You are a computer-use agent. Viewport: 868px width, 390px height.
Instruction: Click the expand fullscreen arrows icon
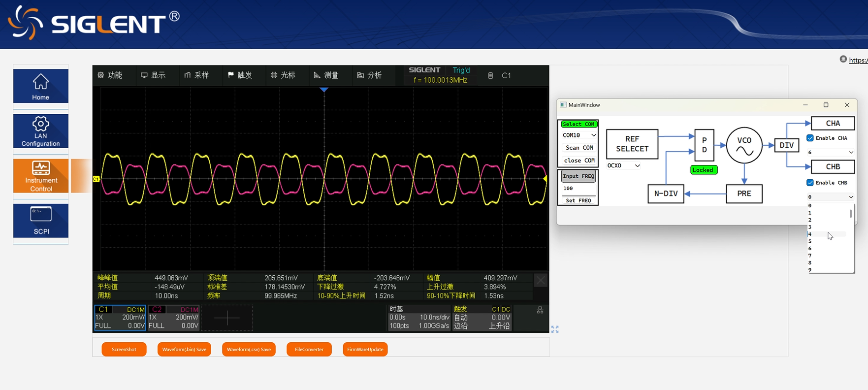[555, 329]
